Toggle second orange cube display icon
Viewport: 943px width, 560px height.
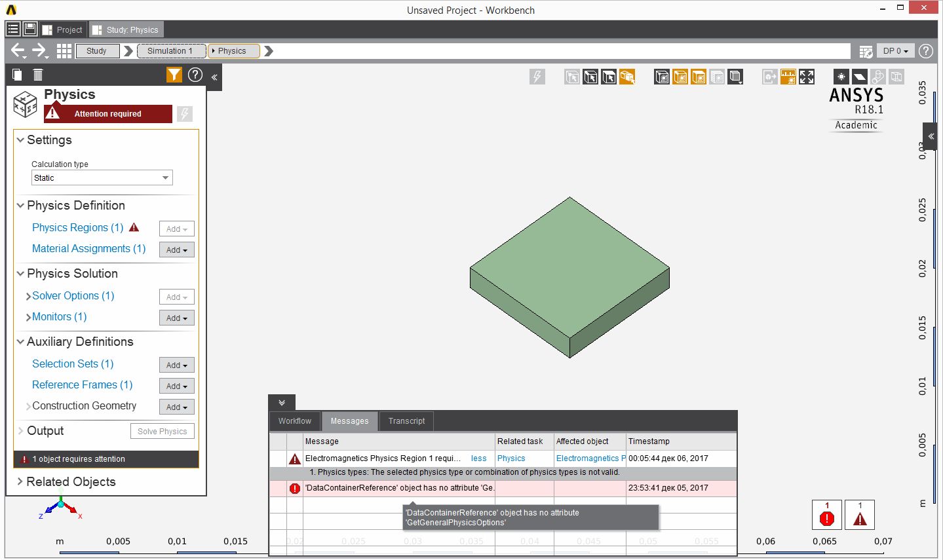coord(680,77)
